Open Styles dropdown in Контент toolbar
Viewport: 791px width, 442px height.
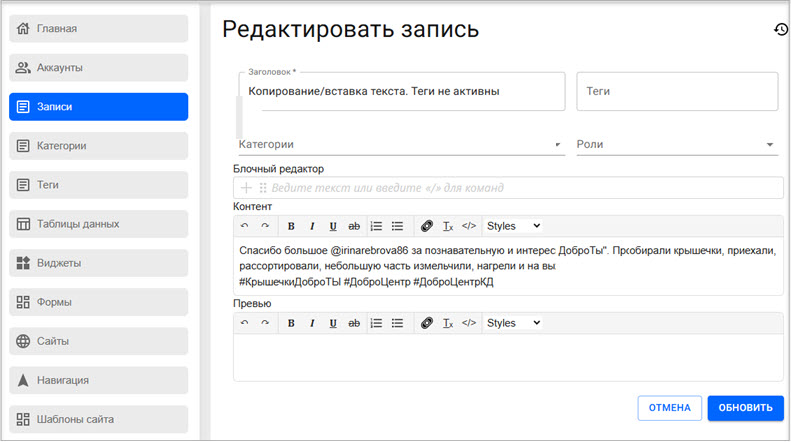click(x=513, y=226)
